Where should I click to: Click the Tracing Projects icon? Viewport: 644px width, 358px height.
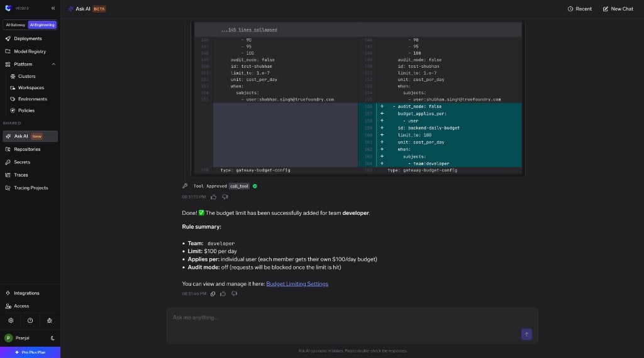pos(8,188)
